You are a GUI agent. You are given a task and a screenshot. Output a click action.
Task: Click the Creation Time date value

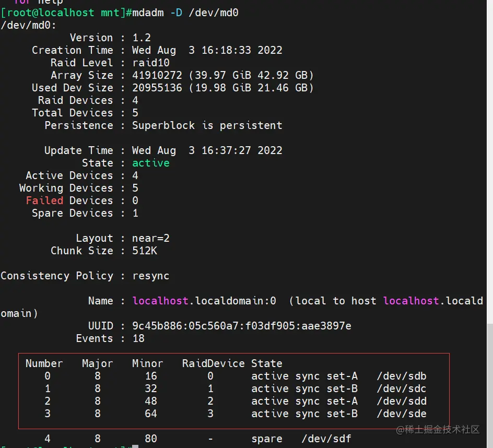(207, 50)
